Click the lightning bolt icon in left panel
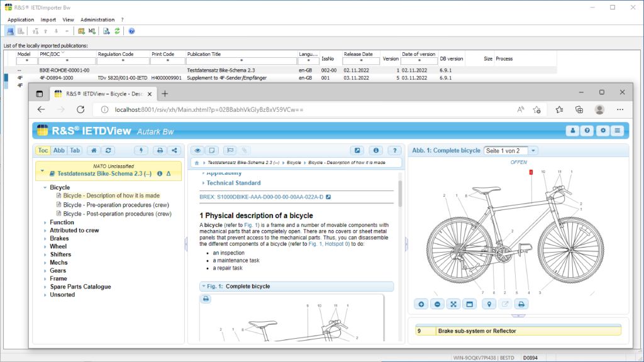 142,151
